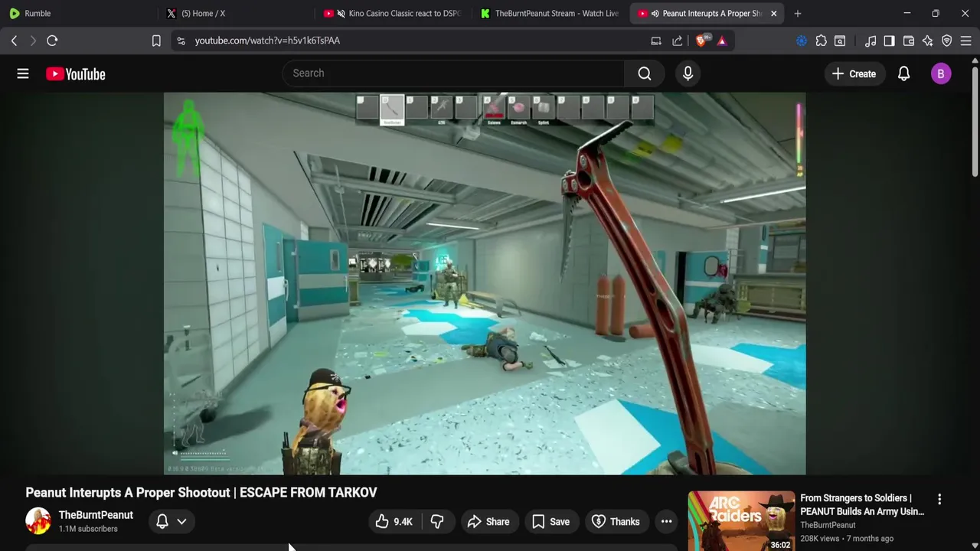This screenshot has height=551, width=980.
Task: Open Leo AI sparkle icon
Action: (x=928, y=41)
